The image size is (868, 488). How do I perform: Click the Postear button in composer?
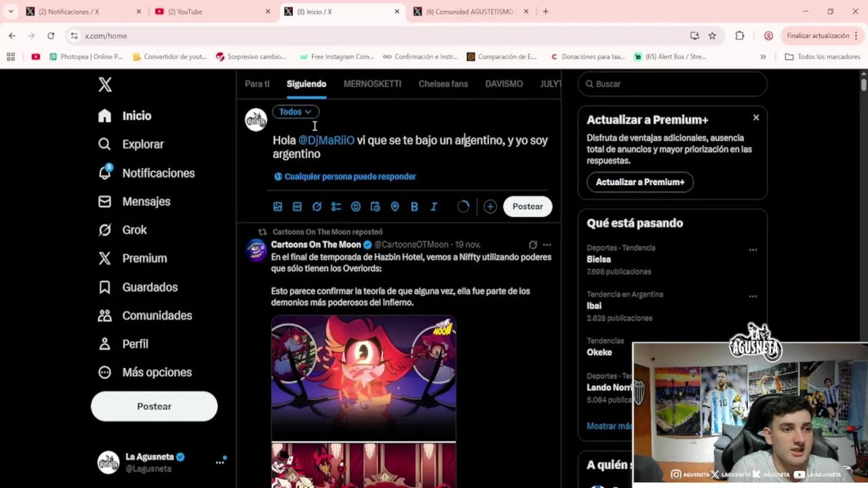(x=528, y=207)
